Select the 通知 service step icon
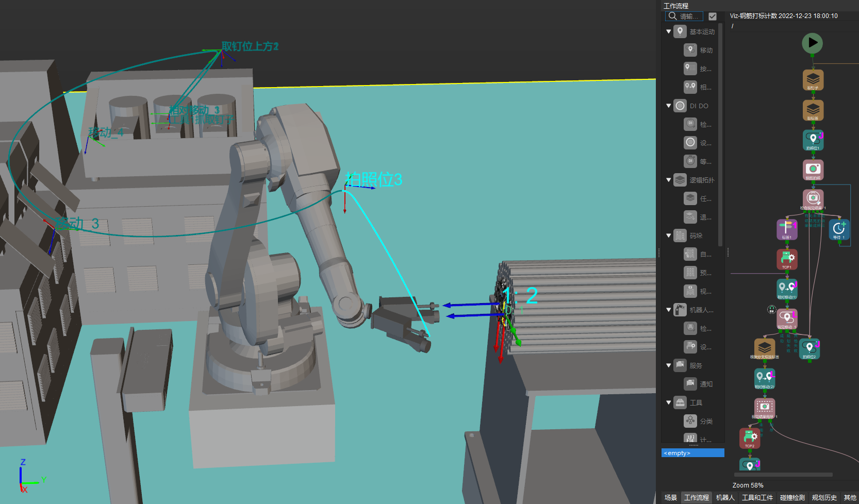Screen dimensions: 859x504 [x=691, y=384]
